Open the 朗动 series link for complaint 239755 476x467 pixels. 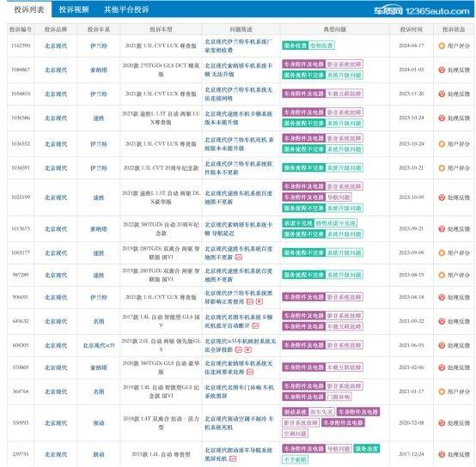pos(99,454)
